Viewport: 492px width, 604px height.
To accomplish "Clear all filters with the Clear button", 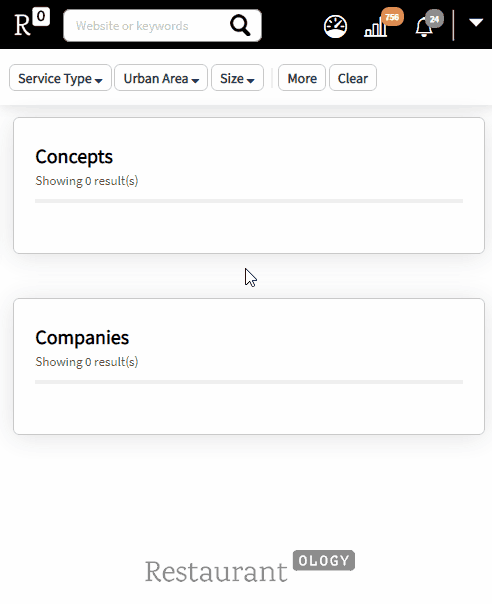I will [353, 78].
